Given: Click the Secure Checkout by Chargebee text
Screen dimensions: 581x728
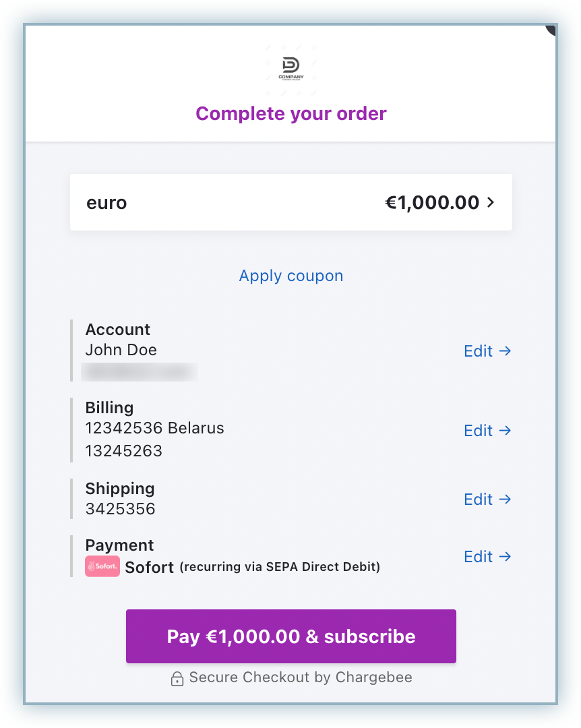Looking at the screenshot, I should coord(301,677).
